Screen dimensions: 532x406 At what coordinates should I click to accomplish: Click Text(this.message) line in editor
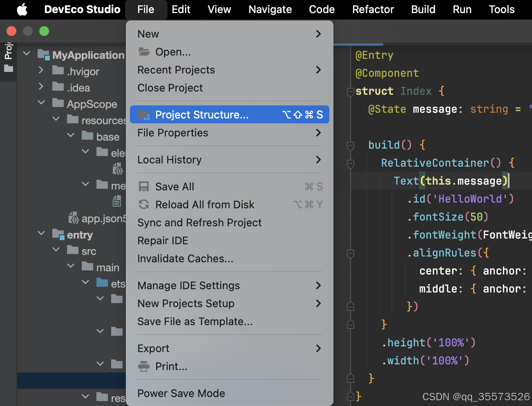pos(452,181)
